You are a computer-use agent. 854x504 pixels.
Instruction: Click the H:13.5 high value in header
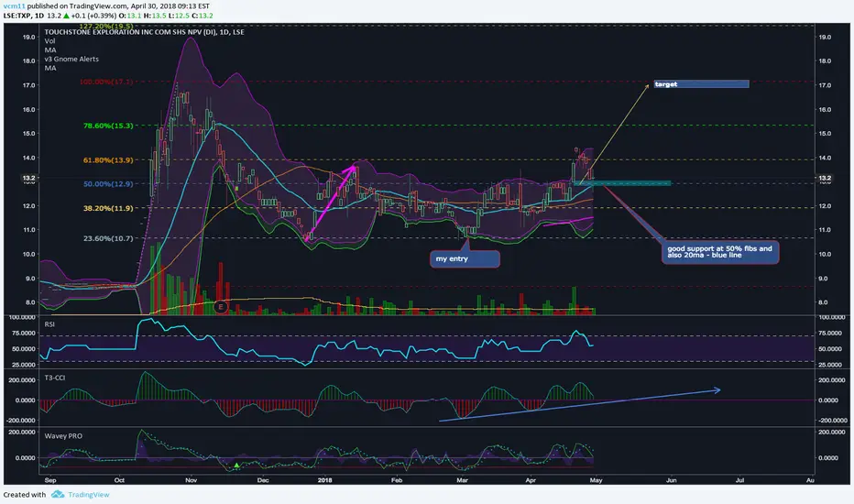coord(155,16)
